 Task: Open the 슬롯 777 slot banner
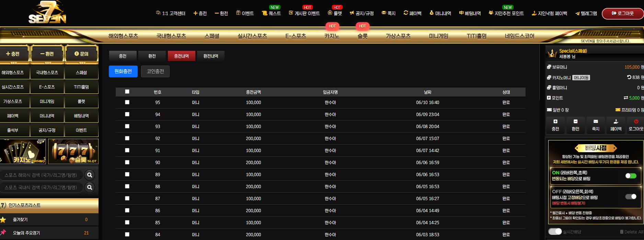73,151
